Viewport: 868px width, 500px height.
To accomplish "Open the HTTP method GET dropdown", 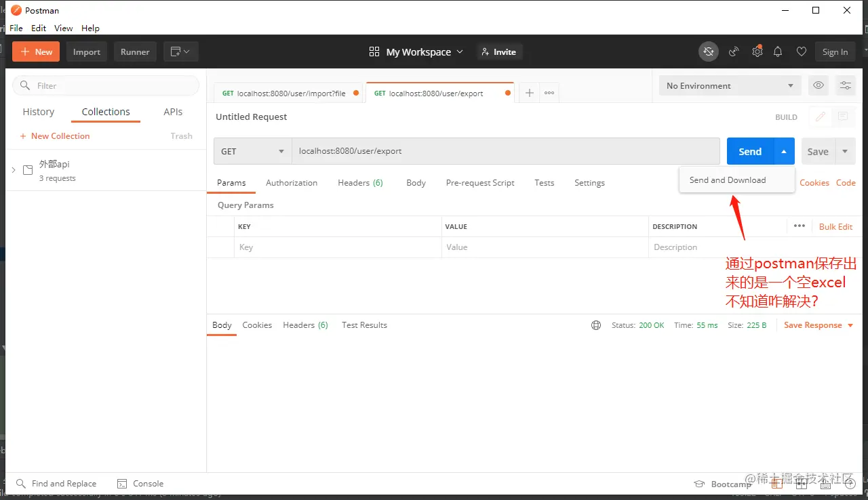I will (x=252, y=151).
